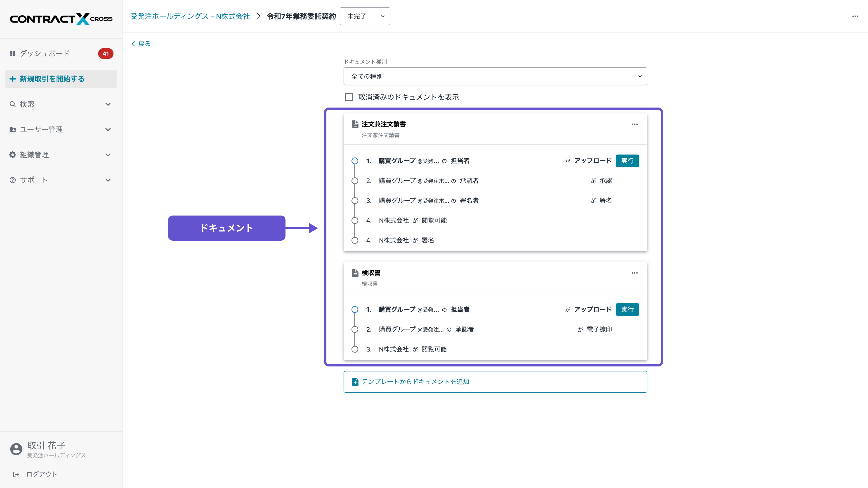Click the top-right page options ellipsis
868x488 pixels.
pyautogui.click(x=855, y=16)
